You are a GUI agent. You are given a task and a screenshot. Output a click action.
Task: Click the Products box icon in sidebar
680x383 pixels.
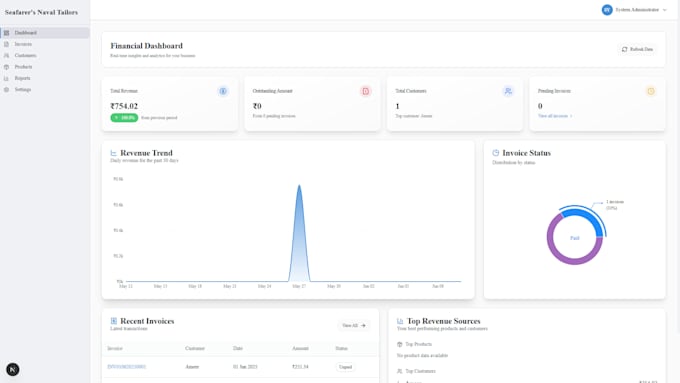[x=7, y=67]
